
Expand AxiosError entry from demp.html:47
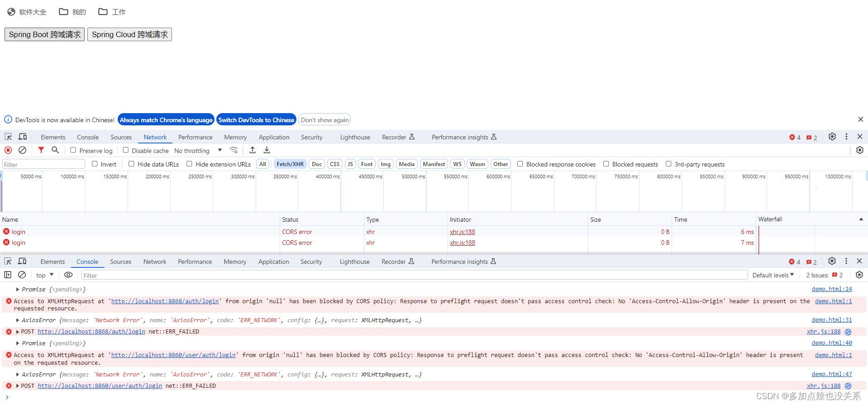pos(18,374)
